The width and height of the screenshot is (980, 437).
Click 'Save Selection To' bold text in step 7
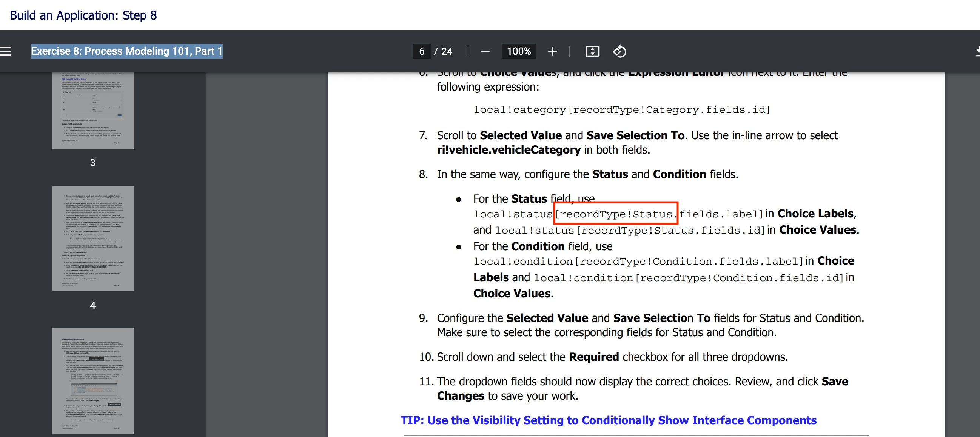(x=636, y=135)
